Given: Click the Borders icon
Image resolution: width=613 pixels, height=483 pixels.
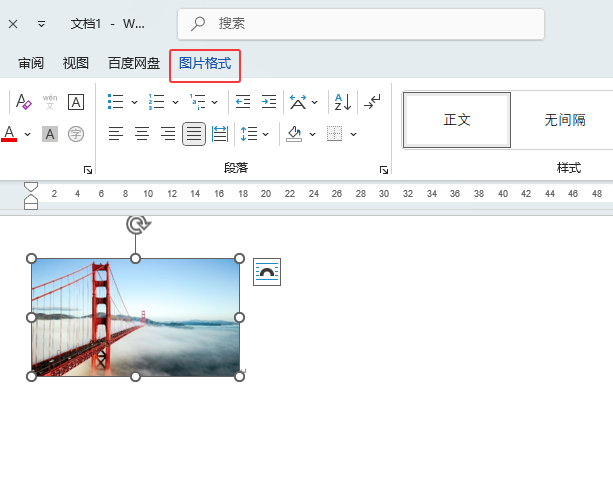Looking at the screenshot, I should (x=335, y=134).
